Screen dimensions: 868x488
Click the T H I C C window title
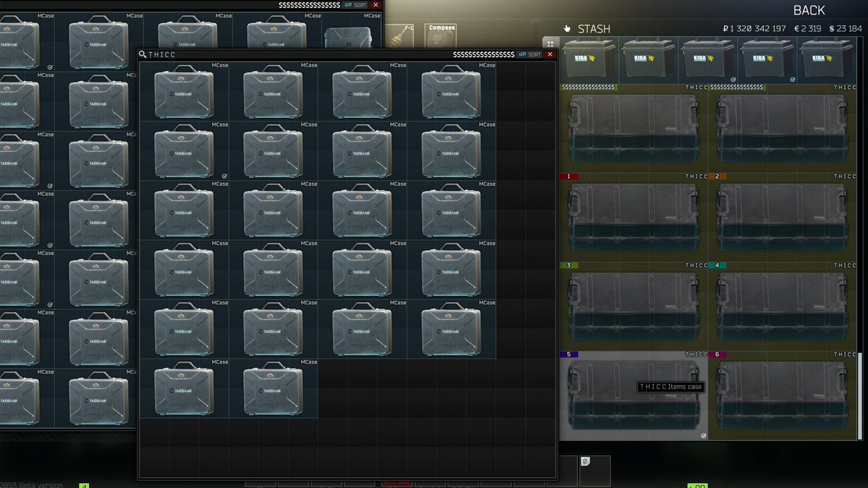click(x=162, y=54)
